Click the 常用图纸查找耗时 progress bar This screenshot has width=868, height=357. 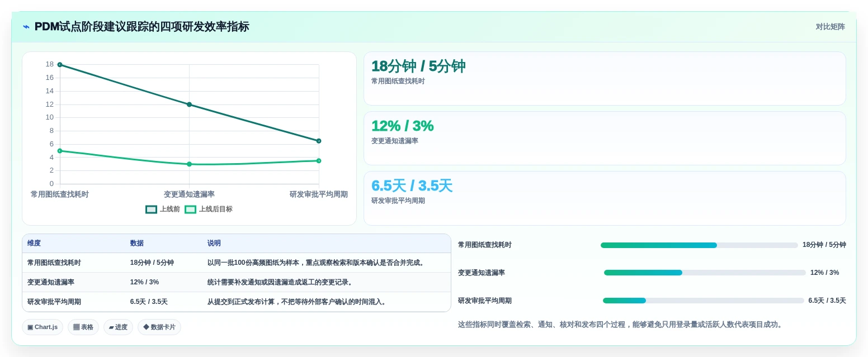click(699, 245)
